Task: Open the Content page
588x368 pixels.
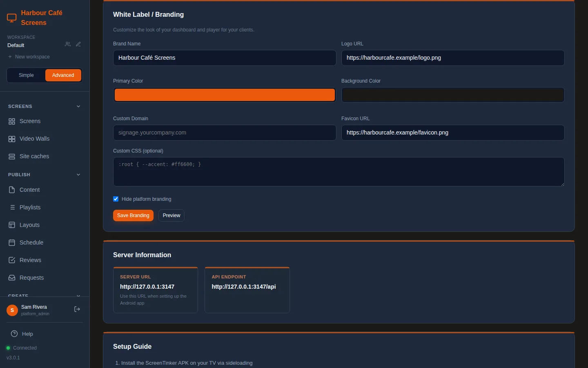Action: [x=45, y=190]
